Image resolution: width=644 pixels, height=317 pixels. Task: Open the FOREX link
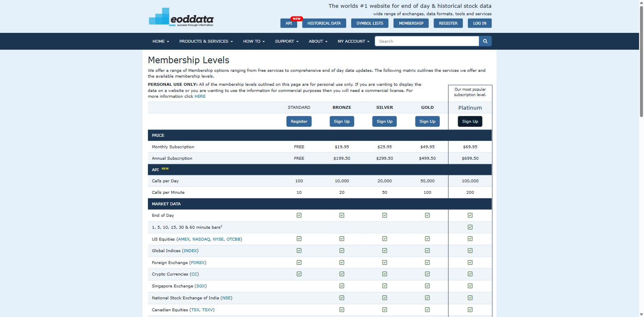198,263
